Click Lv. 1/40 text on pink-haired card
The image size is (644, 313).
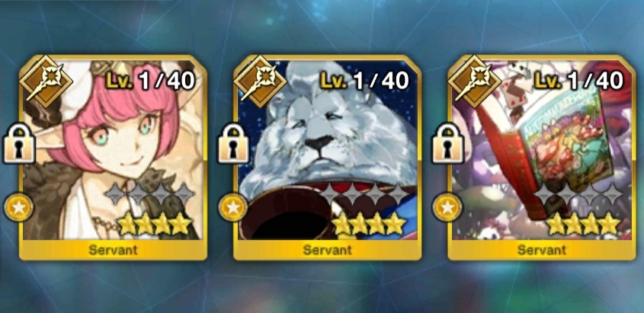click(151, 81)
